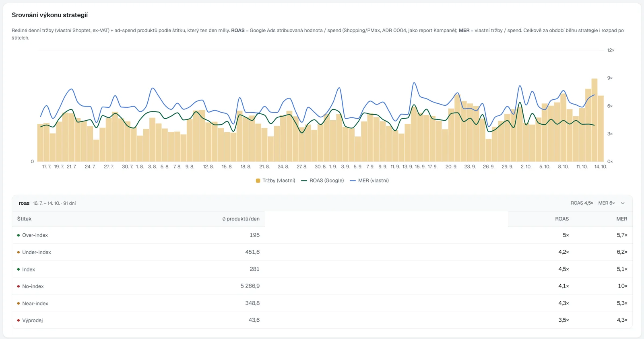The width and height of the screenshot is (644, 339).
Task: Toggle MER (vlastní) legend series
Action: tap(369, 181)
